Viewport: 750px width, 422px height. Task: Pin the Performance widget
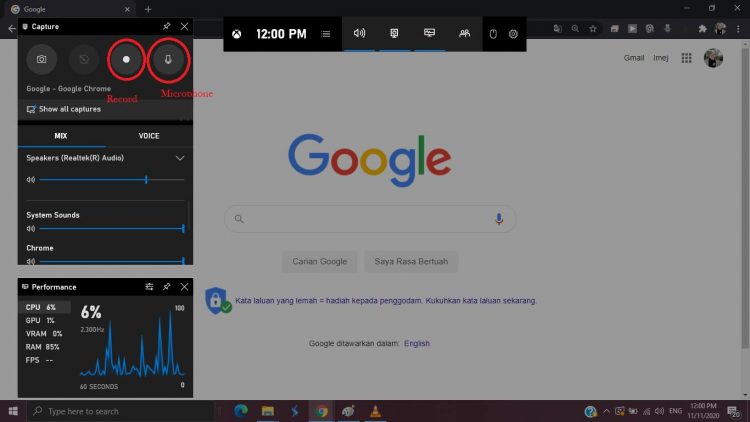click(166, 287)
